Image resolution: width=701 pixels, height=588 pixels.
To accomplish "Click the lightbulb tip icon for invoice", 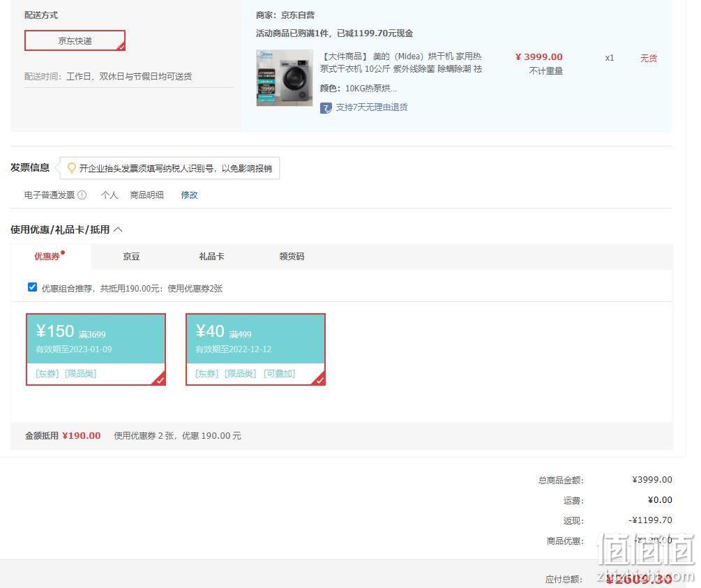I will (x=71, y=167).
